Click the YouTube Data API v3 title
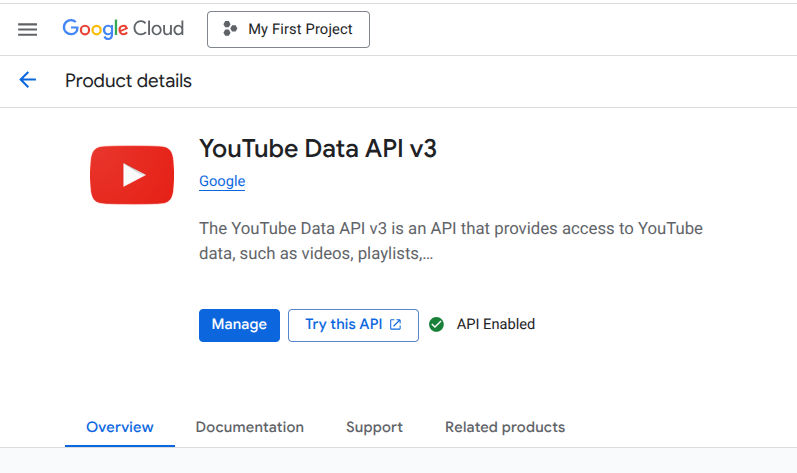Screen dimensions: 797x473 pos(318,148)
